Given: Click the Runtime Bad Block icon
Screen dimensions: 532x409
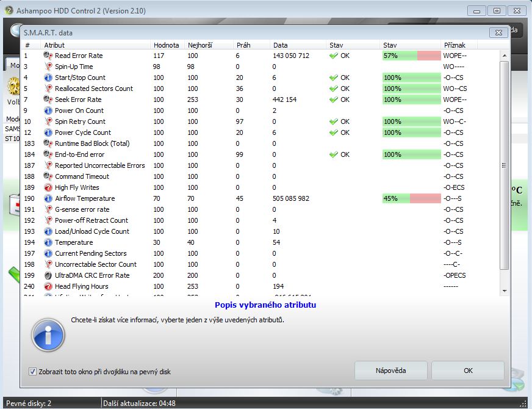Looking at the screenshot, I should [48, 143].
